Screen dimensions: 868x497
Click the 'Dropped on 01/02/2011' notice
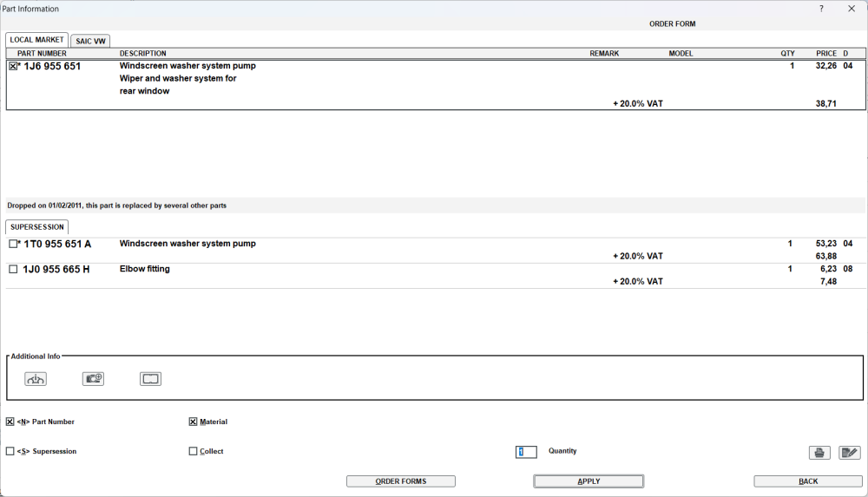[x=117, y=206]
